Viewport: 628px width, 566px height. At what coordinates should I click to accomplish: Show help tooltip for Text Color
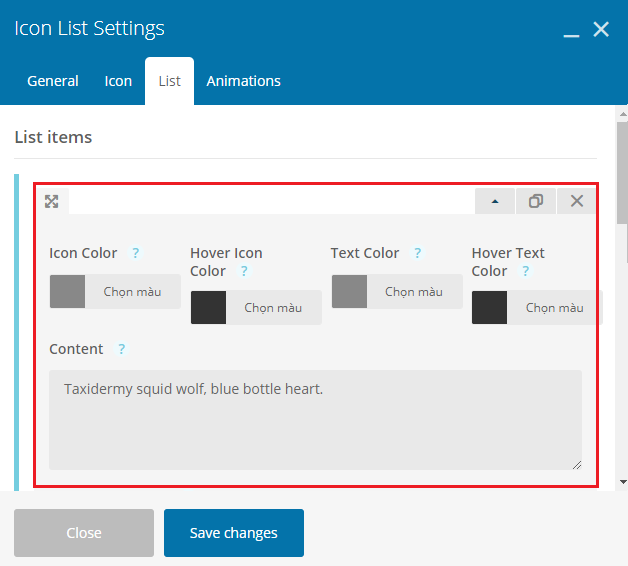click(417, 253)
